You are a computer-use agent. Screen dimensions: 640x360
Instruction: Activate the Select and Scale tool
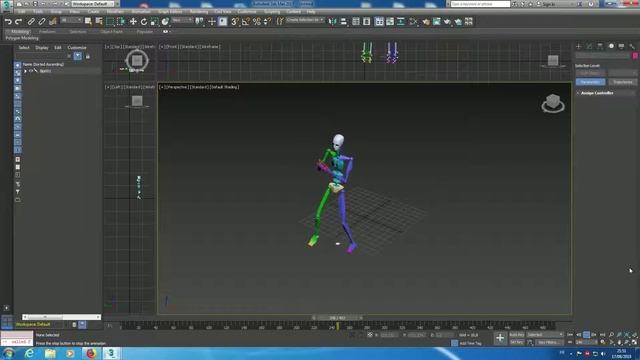click(154, 22)
